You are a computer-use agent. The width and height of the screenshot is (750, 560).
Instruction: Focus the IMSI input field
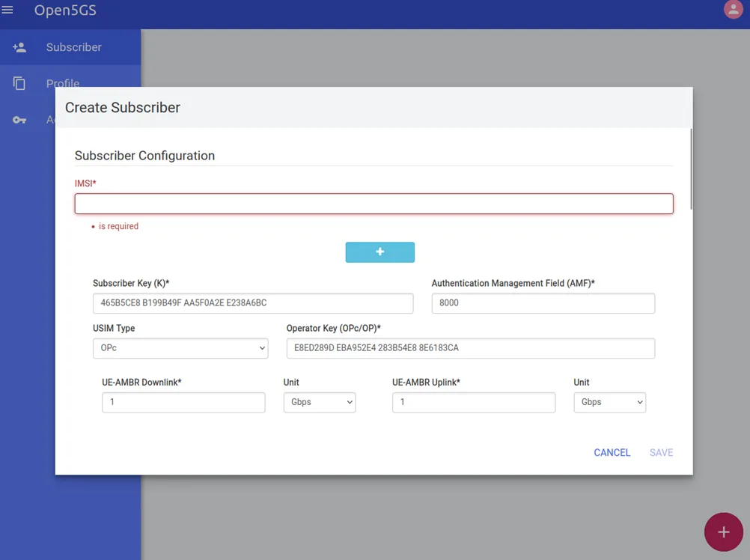coord(374,204)
